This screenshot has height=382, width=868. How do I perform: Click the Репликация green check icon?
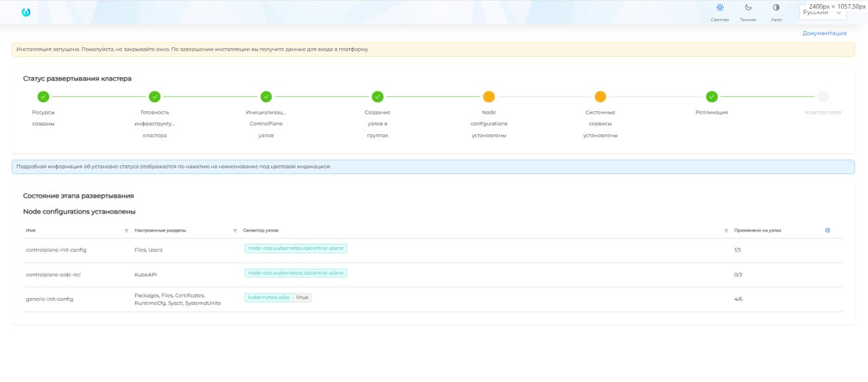click(x=711, y=97)
